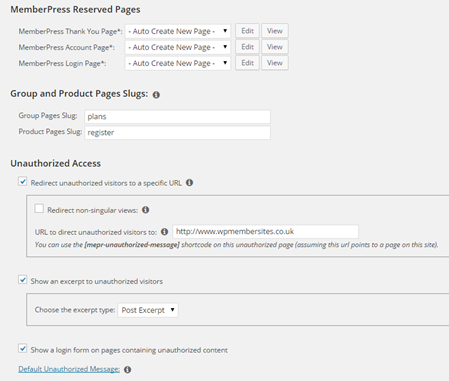Click the unauthorized visitors URL input field

[x=266, y=232]
